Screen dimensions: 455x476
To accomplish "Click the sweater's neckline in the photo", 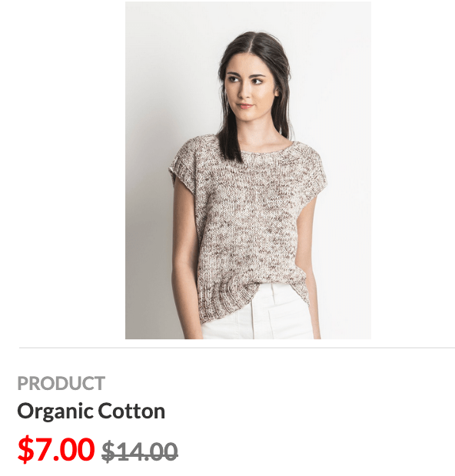I will (266, 150).
